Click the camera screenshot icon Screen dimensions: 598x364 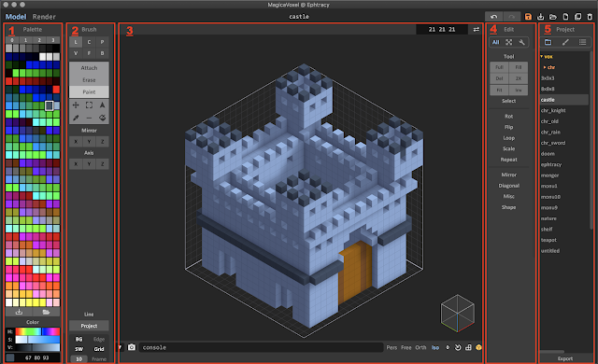click(132, 347)
